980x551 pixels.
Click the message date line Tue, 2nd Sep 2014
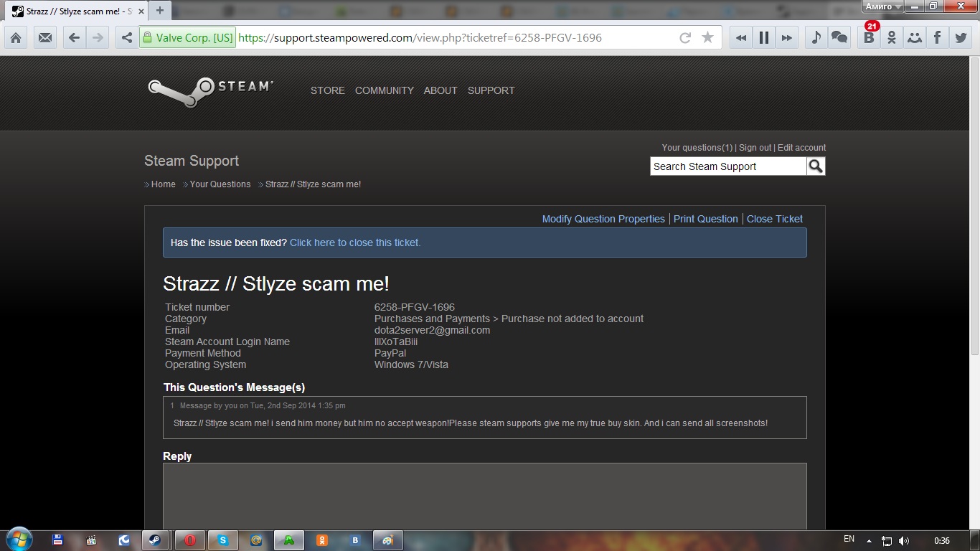tap(263, 405)
